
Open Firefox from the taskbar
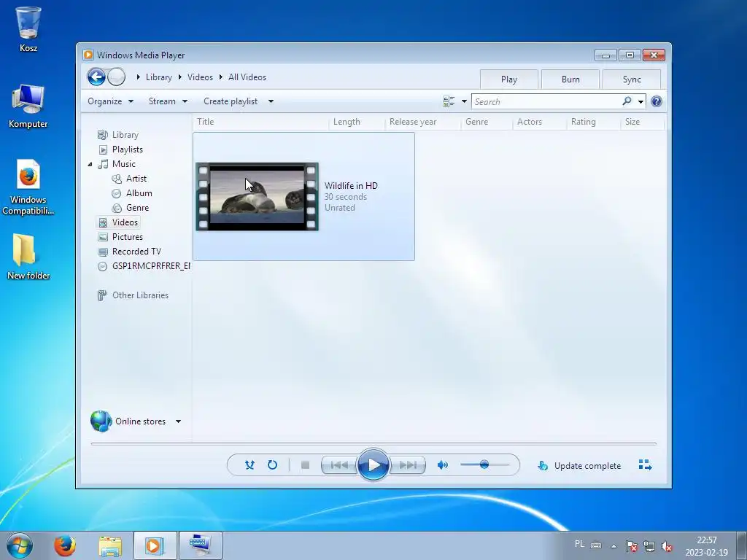[x=65, y=545]
